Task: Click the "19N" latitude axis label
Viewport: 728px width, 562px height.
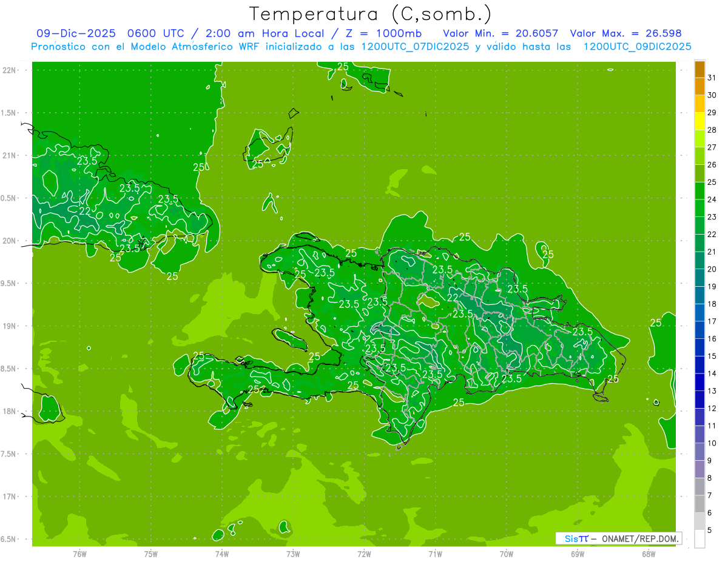Action: click(10, 326)
